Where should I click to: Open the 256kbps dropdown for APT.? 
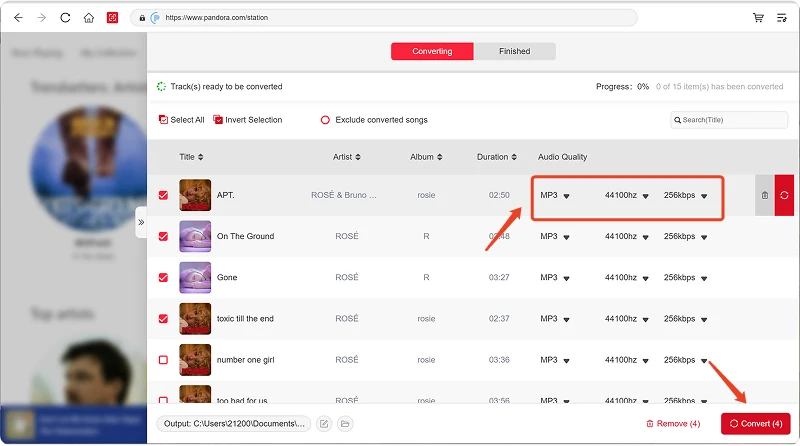coord(685,195)
